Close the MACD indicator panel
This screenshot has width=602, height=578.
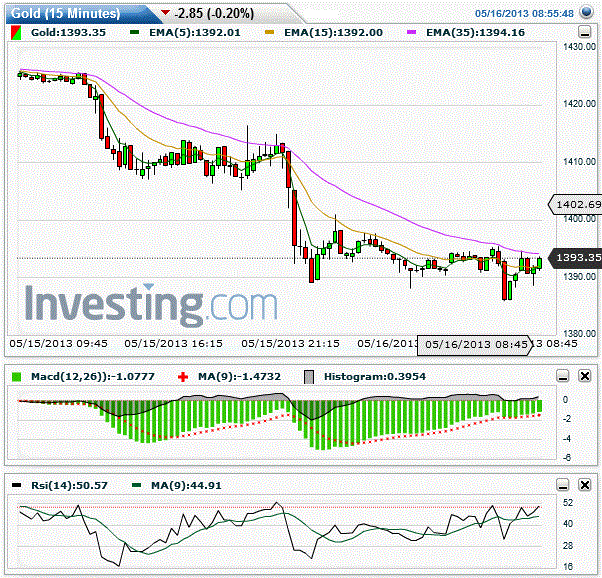pos(584,376)
